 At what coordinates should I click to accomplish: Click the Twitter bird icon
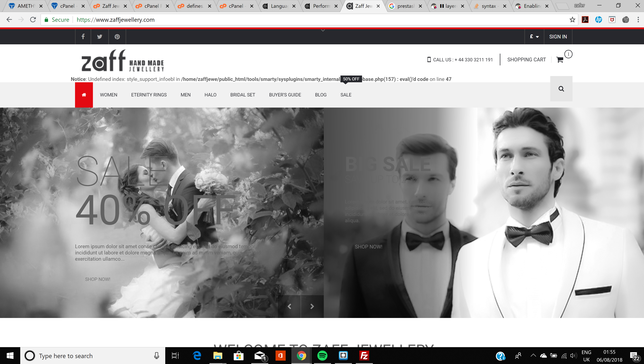click(x=99, y=37)
